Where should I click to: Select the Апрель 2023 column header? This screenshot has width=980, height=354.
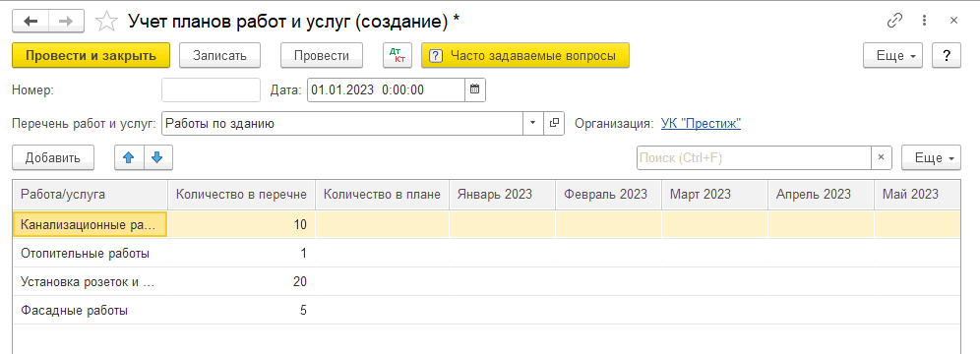(x=821, y=194)
